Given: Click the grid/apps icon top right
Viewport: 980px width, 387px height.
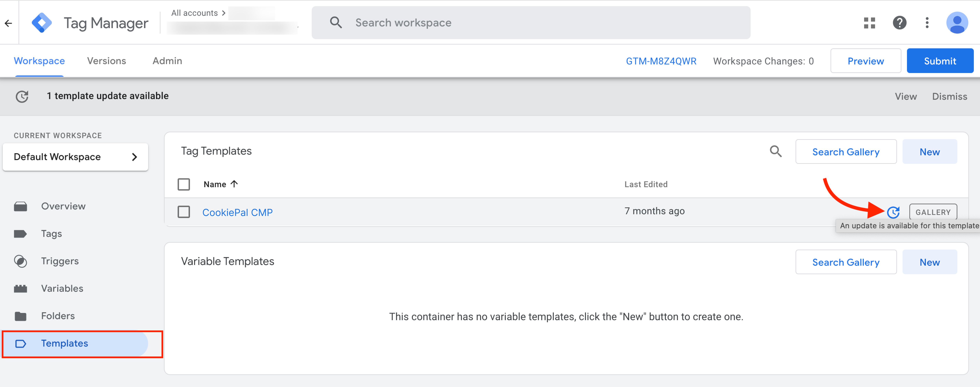Looking at the screenshot, I should click(869, 22).
